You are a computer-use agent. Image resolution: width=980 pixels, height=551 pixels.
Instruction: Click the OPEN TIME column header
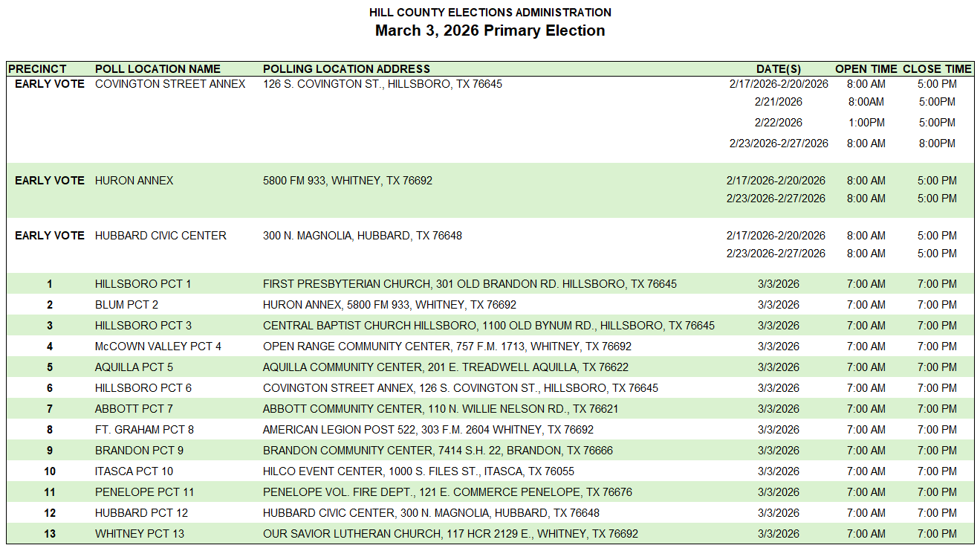click(x=866, y=69)
